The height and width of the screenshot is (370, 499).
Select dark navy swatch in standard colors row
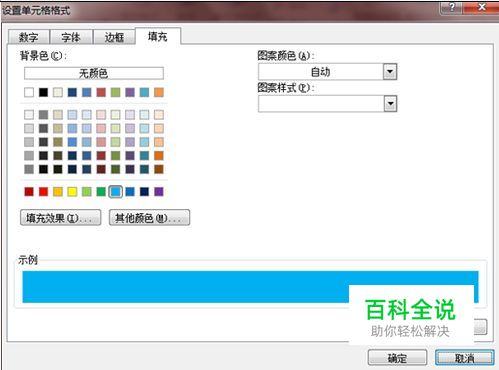click(144, 192)
